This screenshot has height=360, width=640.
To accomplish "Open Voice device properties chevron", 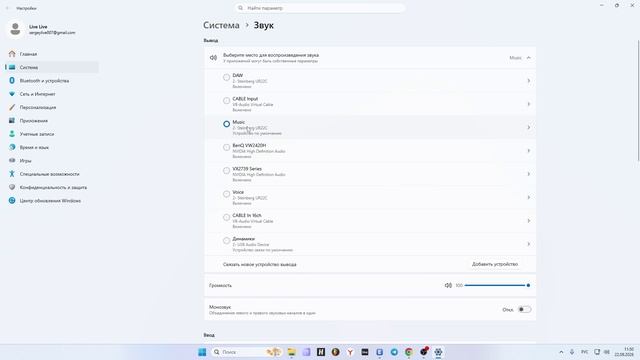I will [x=529, y=197].
